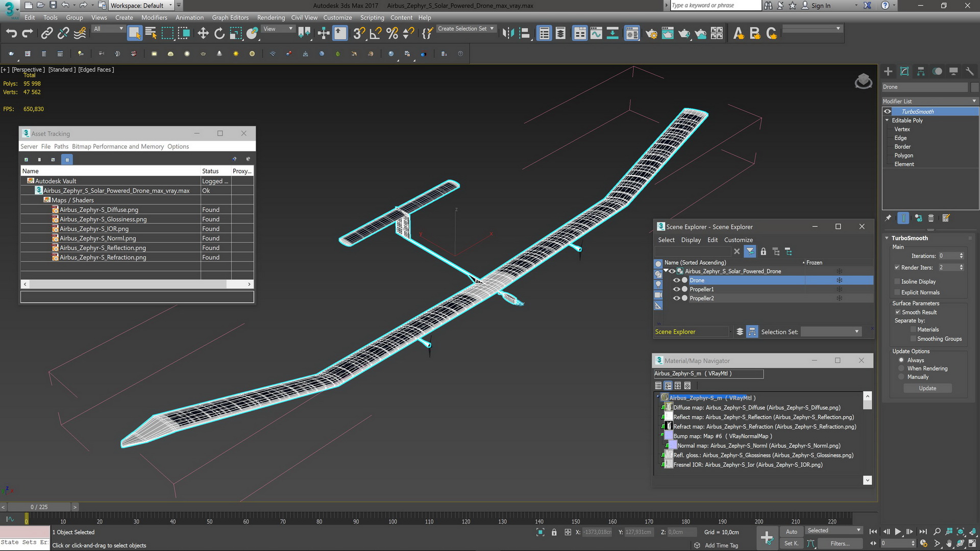Toggle the Percent Snap icon
The image size is (980, 551).
[392, 34]
